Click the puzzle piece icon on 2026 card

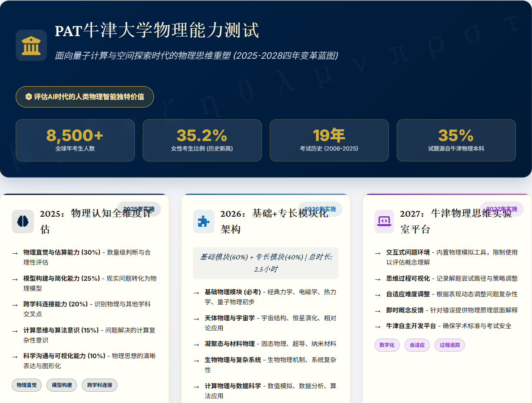(x=204, y=221)
